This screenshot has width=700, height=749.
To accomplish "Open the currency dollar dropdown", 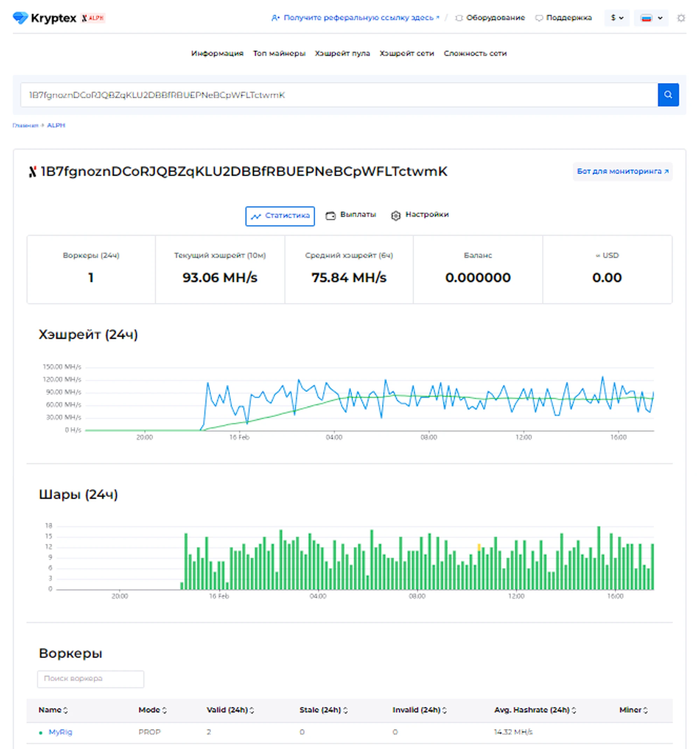I will click(616, 18).
